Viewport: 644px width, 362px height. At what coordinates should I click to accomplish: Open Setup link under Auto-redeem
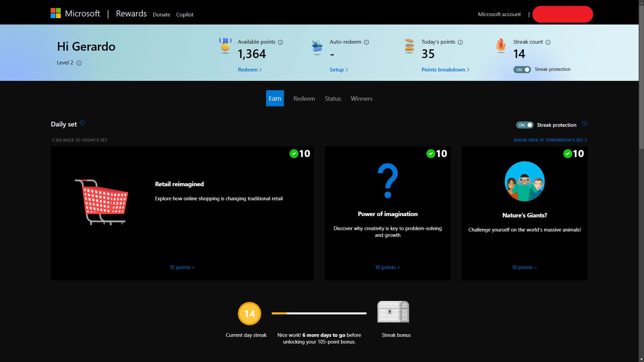pyautogui.click(x=339, y=70)
